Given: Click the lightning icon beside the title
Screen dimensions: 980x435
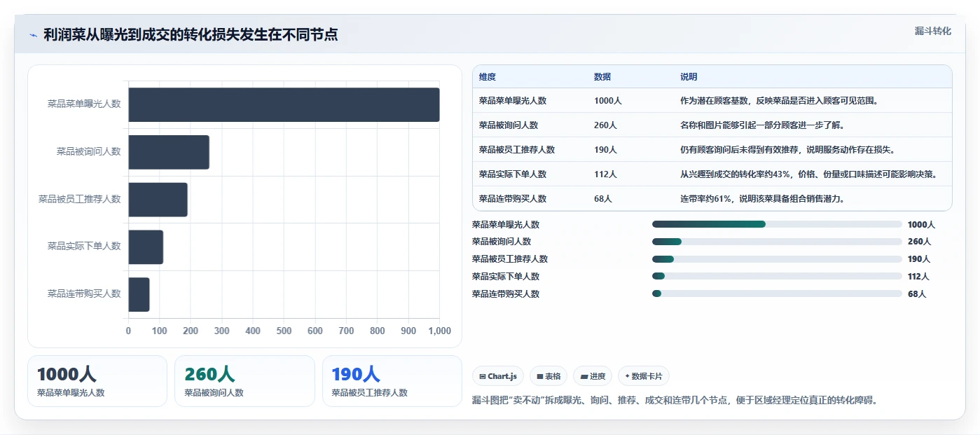Looking at the screenshot, I should pos(33,35).
